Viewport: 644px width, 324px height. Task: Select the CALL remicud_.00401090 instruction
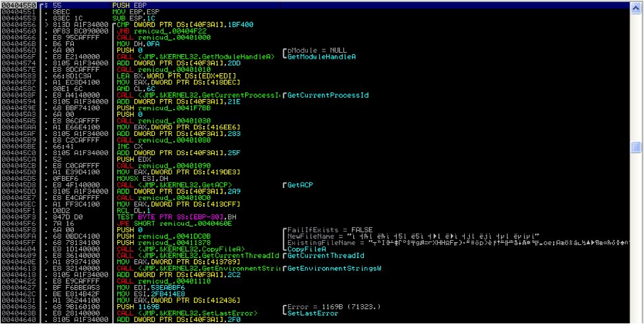click(164, 166)
